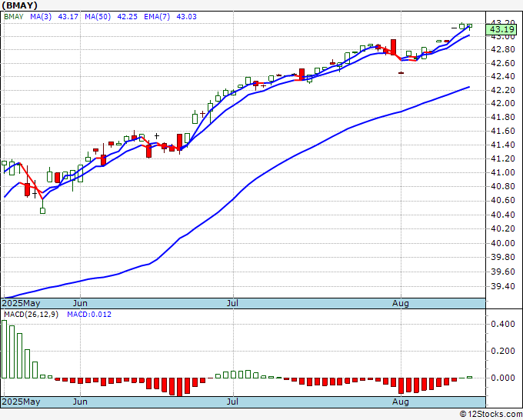The height and width of the screenshot is (420, 523).
Task: Click the 39.40 price axis label
Action: coord(503,286)
